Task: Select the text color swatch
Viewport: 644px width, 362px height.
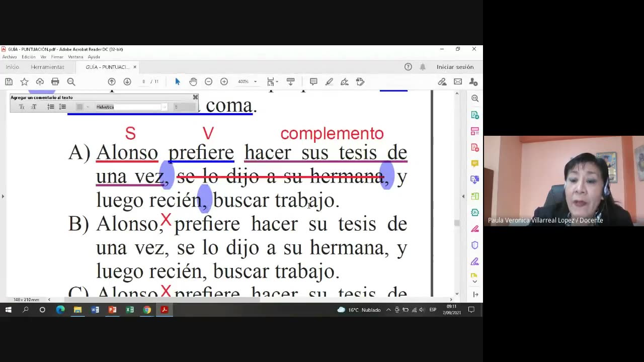Action: pos(79,107)
